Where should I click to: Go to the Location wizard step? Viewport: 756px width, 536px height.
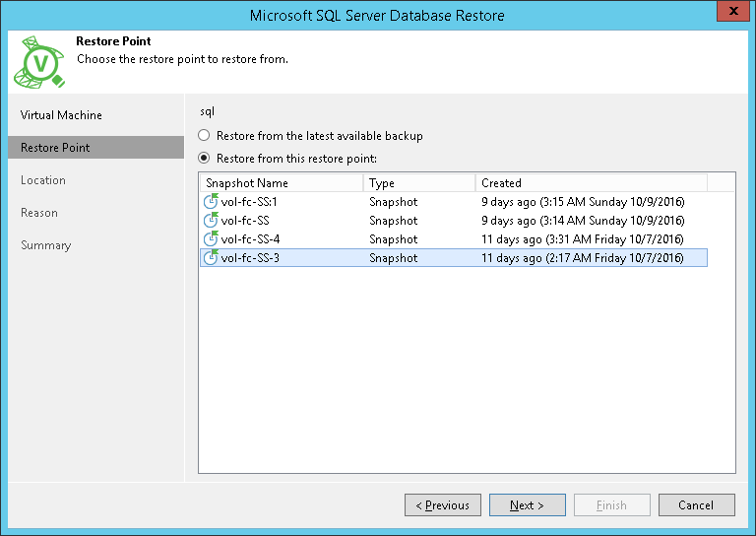[x=43, y=180]
